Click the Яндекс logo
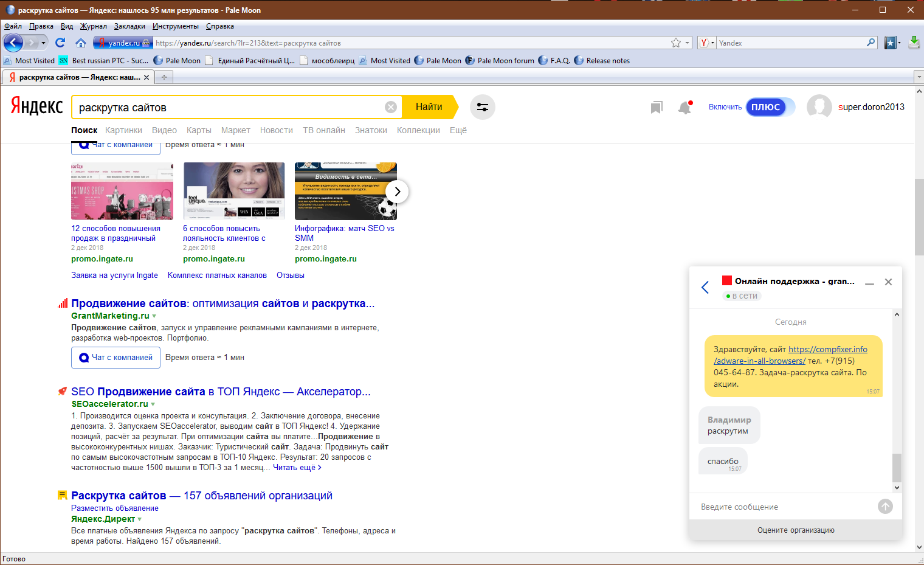 (x=36, y=106)
